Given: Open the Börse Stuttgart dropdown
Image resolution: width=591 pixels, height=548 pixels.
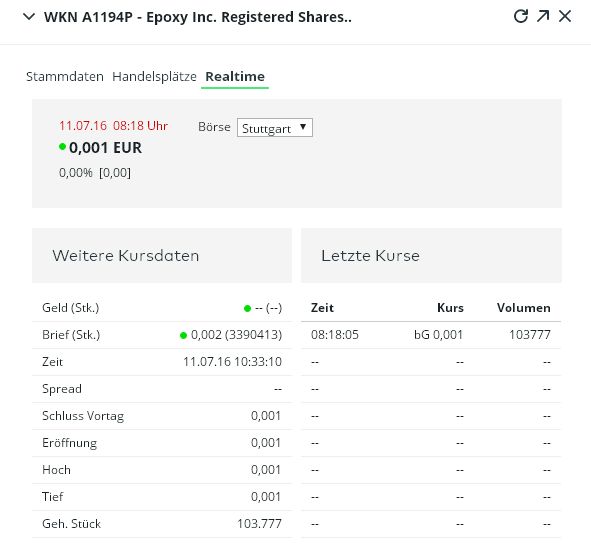Looking at the screenshot, I should pos(274,128).
